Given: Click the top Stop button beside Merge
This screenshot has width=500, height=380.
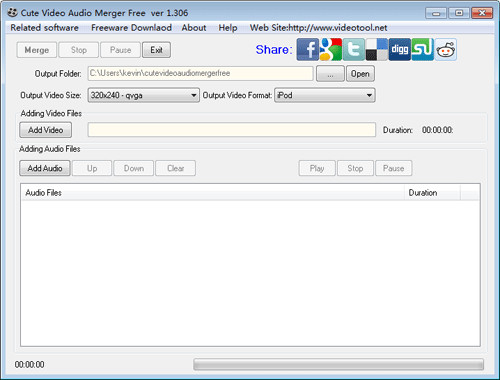Looking at the screenshot, I should [79, 50].
